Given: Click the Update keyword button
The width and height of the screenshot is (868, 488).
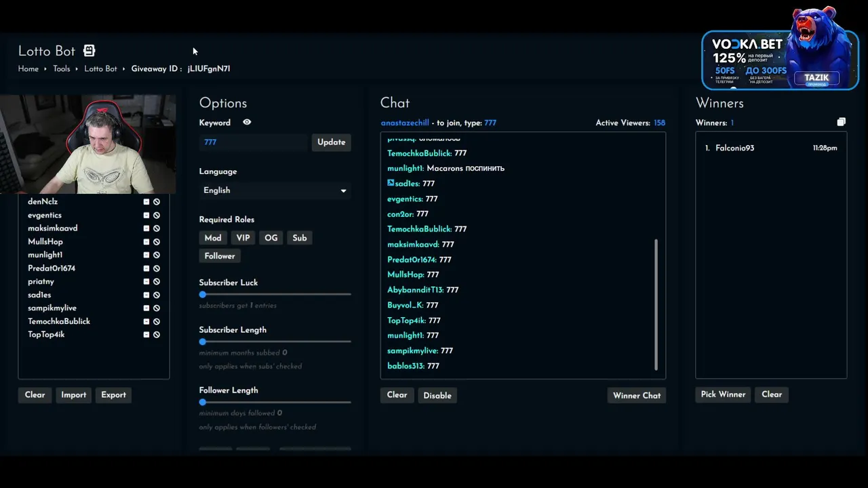Looking at the screenshot, I should pyautogui.click(x=332, y=142).
